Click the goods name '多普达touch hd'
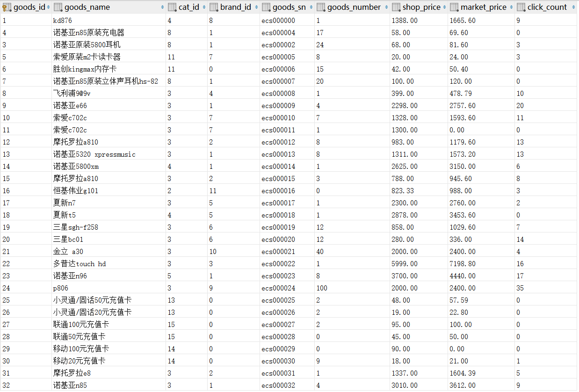 tap(80, 264)
